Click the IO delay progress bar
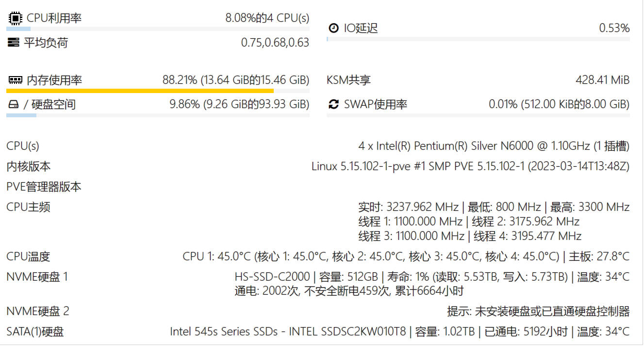The image size is (644, 347). pos(478,39)
